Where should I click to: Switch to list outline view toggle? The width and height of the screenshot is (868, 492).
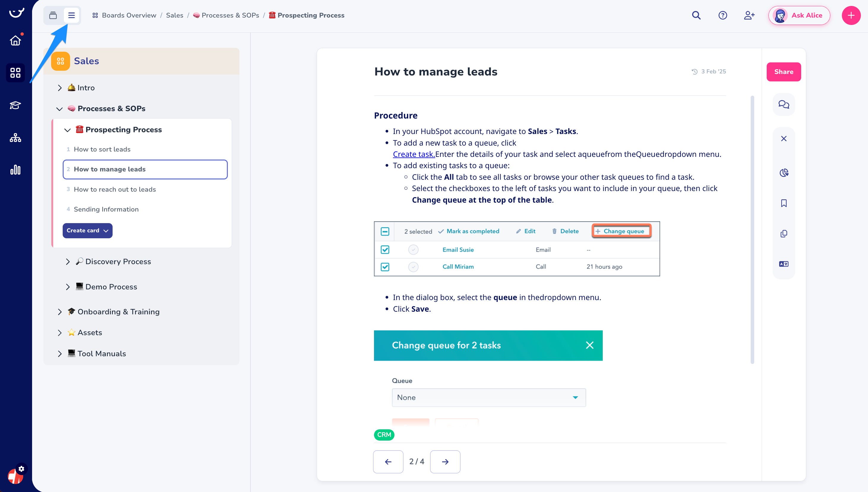[x=71, y=15]
